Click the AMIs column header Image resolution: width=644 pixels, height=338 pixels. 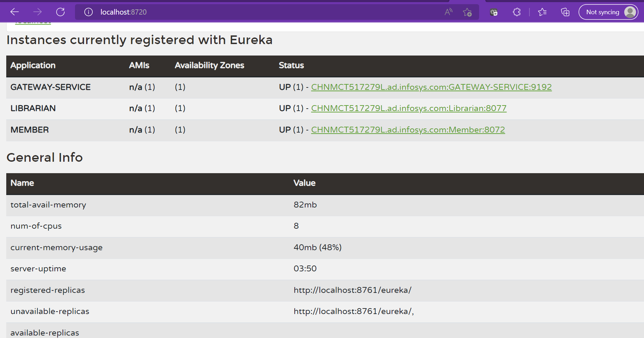point(139,66)
